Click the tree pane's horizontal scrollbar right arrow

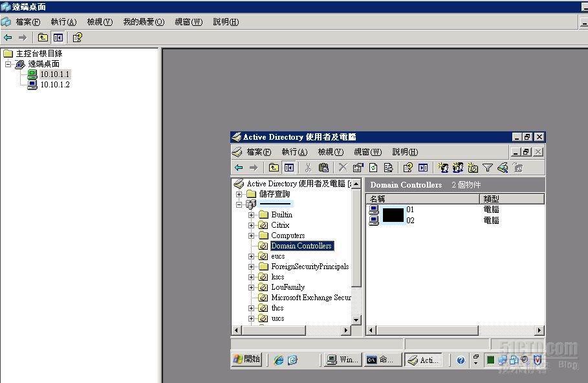[347, 331]
